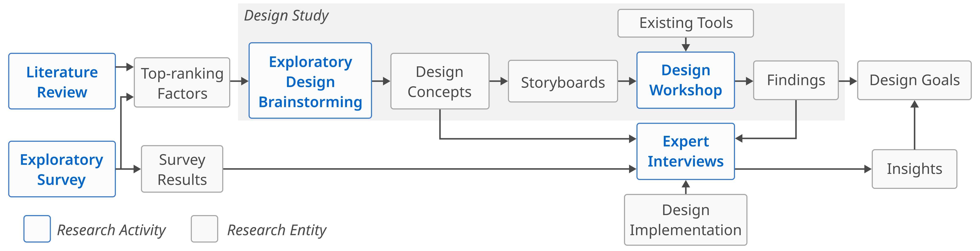Click the Research Entity legend swatch

coord(204,229)
